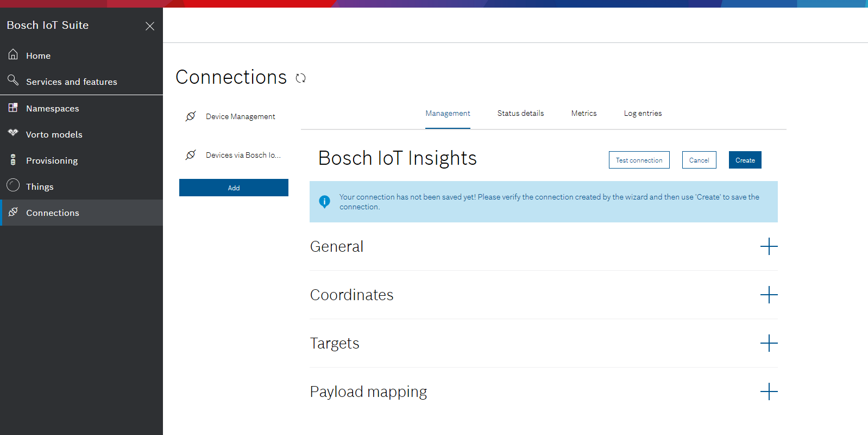Go to Vorto models
This screenshot has height=435, width=868.
point(81,134)
